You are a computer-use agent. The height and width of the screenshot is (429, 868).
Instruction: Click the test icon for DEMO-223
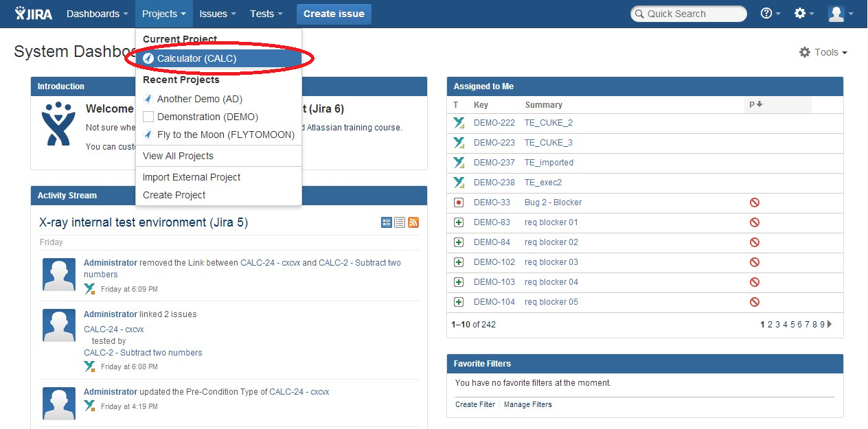click(x=459, y=143)
